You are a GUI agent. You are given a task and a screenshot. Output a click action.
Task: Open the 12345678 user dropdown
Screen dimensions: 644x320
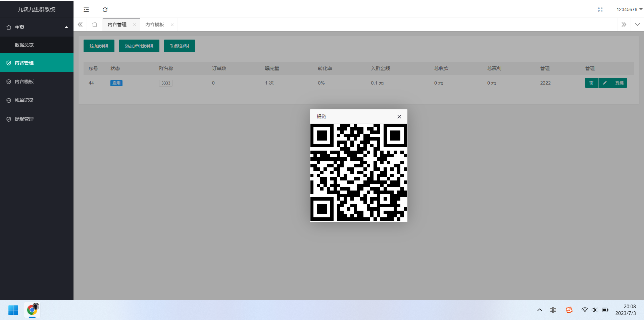629,9
